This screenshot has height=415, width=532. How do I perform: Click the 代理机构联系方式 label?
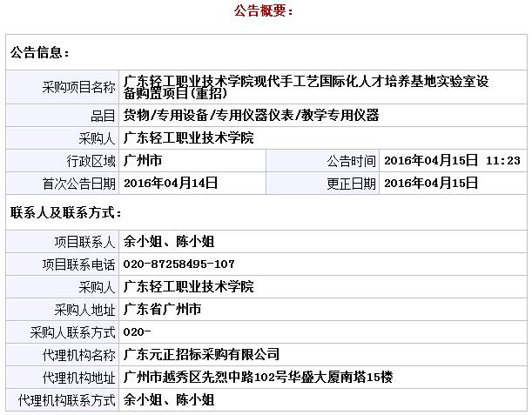click(x=66, y=400)
